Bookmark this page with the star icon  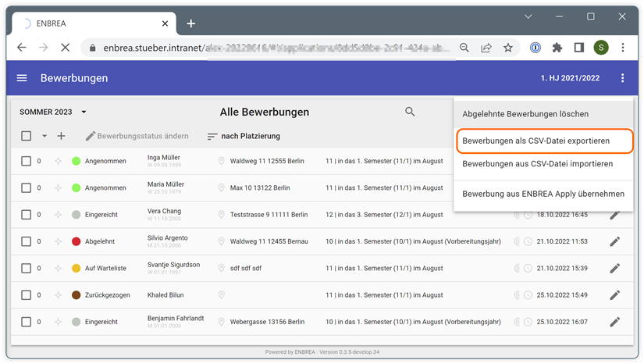click(508, 48)
